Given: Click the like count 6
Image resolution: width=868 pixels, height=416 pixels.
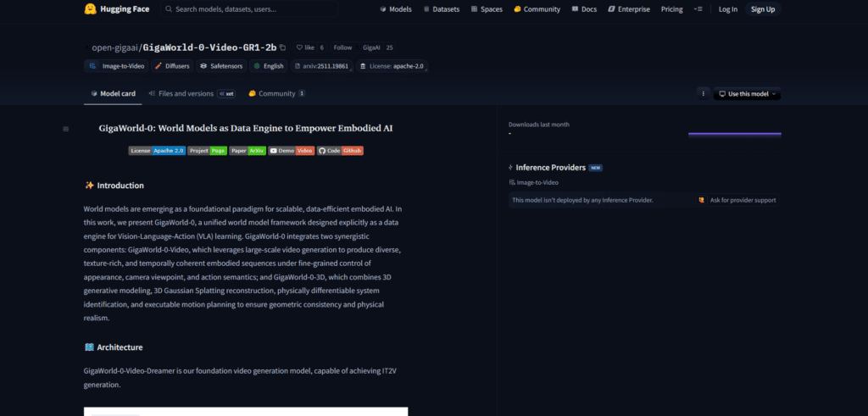Looking at the screenshot, I should pos(321,47).
